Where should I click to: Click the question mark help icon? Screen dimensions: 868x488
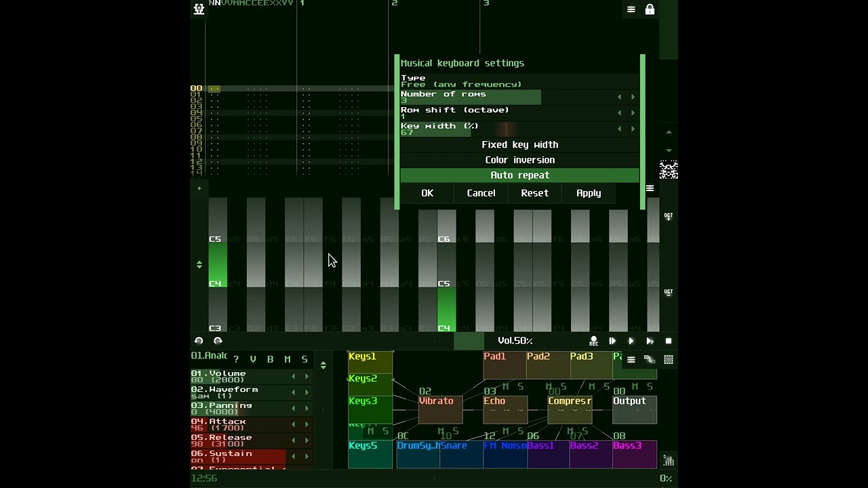(x=236, y=359)
